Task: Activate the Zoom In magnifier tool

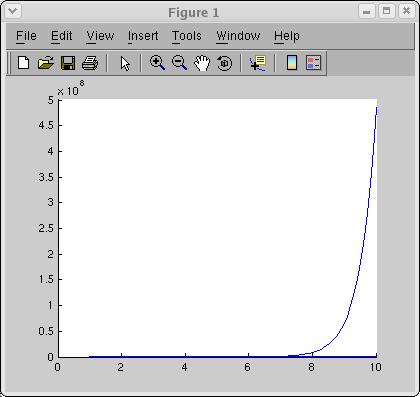Action: pyautogui.click(x=157, y=63)
